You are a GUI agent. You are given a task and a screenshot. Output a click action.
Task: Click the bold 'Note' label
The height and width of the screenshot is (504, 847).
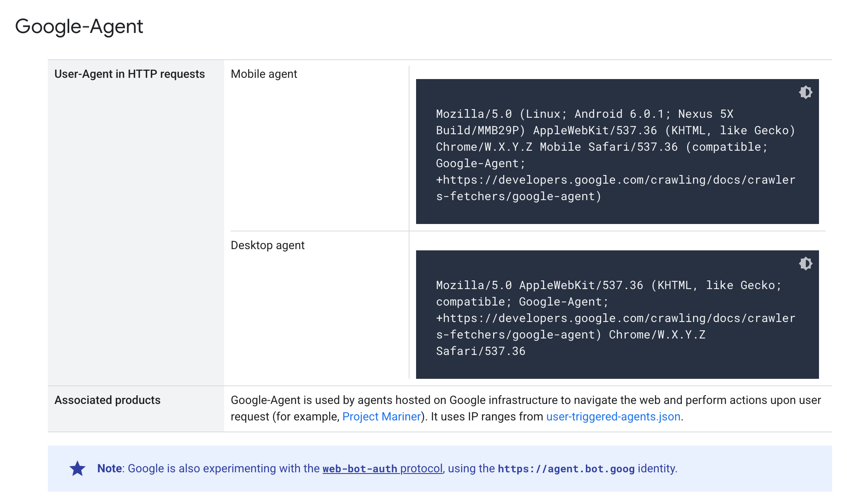pyautogui.click(x=109, y=469)
